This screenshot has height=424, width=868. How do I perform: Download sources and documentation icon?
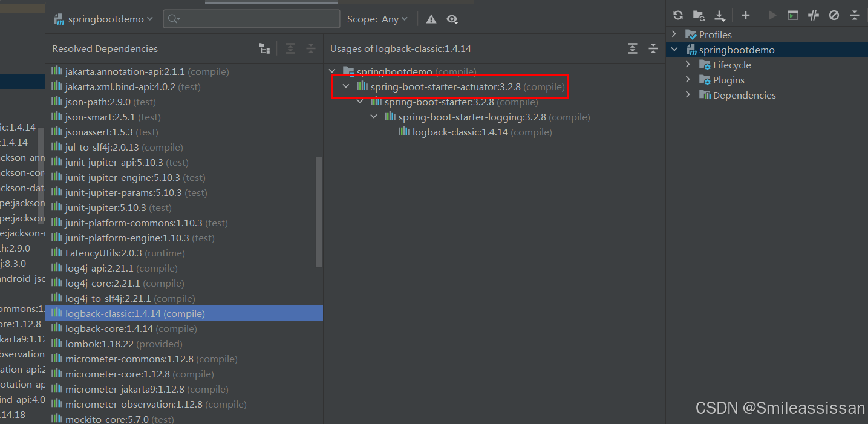click(719, 16)
